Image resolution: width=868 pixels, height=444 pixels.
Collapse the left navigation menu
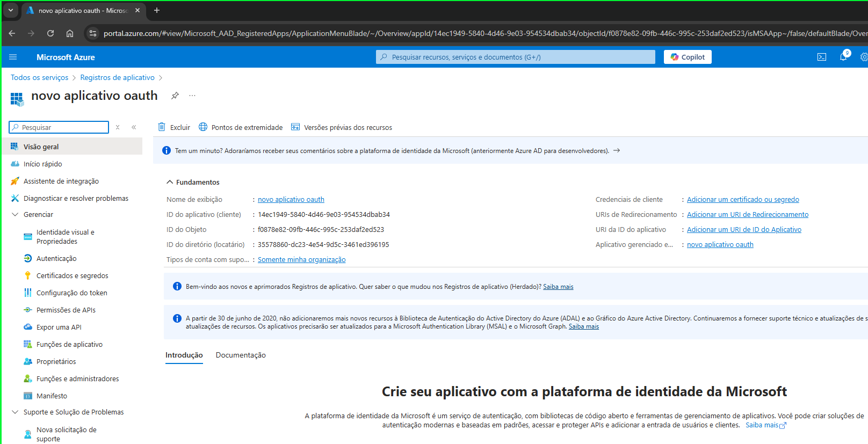pyautogui.click(x=134, y=127)
